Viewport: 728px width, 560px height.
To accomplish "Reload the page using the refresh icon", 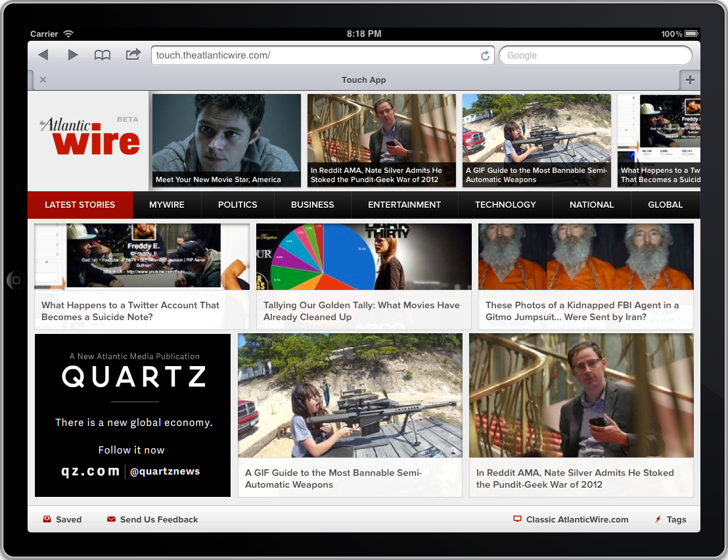I will [x=485, y=55].
